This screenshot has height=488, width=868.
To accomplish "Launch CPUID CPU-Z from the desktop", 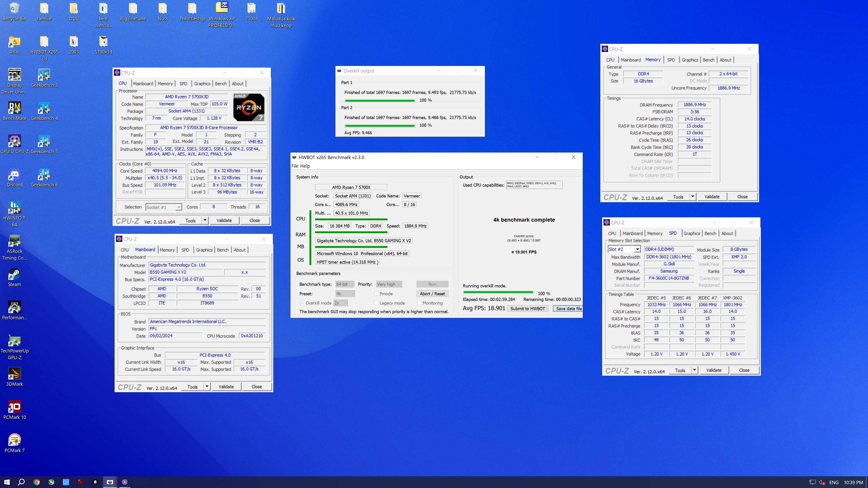I will click(14, 145).
